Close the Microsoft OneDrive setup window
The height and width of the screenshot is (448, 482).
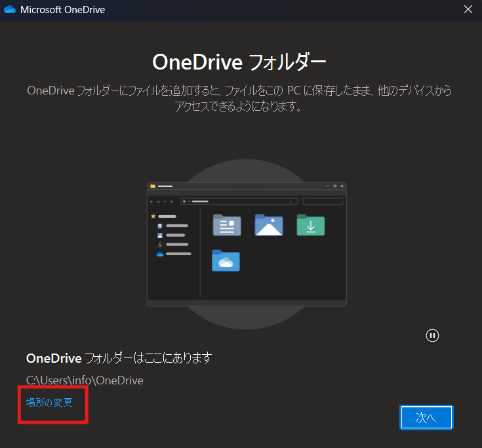click(x=468, y=10)
